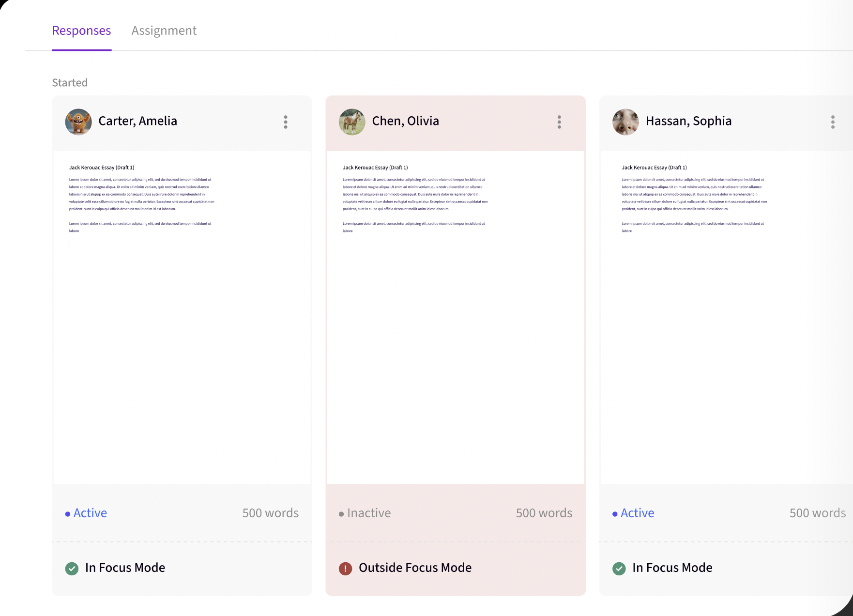The image size is (853, 616).
Task: Click green checkmark icon on Carter's card
Action: tap(72, 569)
